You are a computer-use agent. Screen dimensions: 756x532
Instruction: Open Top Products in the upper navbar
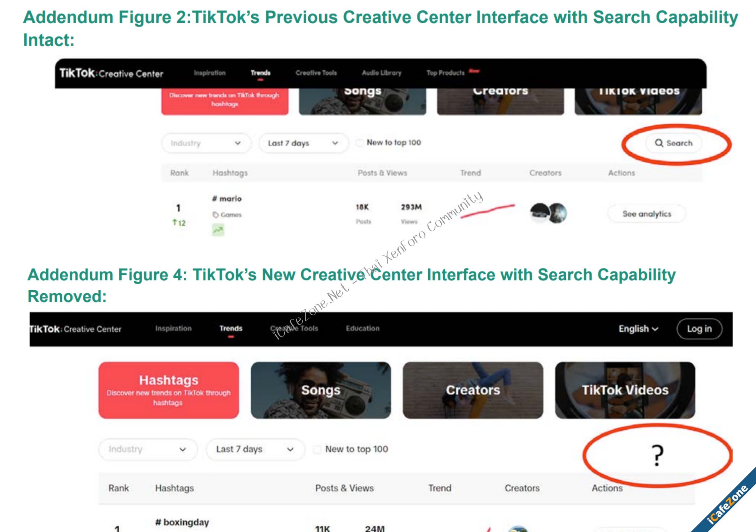(x=445, y=73)
